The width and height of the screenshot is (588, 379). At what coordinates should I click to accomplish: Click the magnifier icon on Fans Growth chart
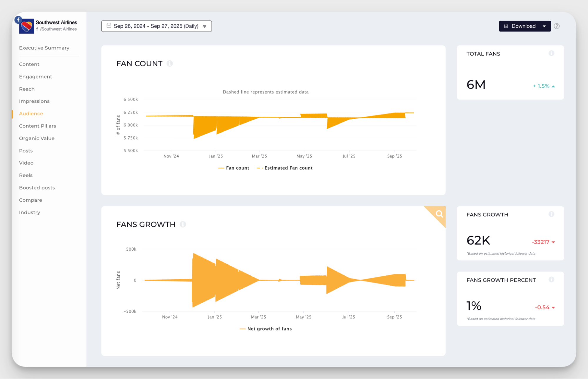[439, 214]
